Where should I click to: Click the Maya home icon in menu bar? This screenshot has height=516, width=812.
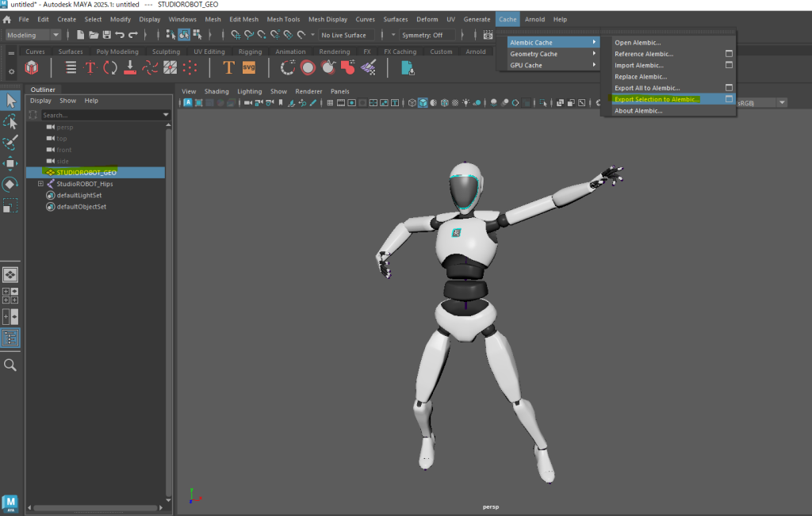point(7,19)
